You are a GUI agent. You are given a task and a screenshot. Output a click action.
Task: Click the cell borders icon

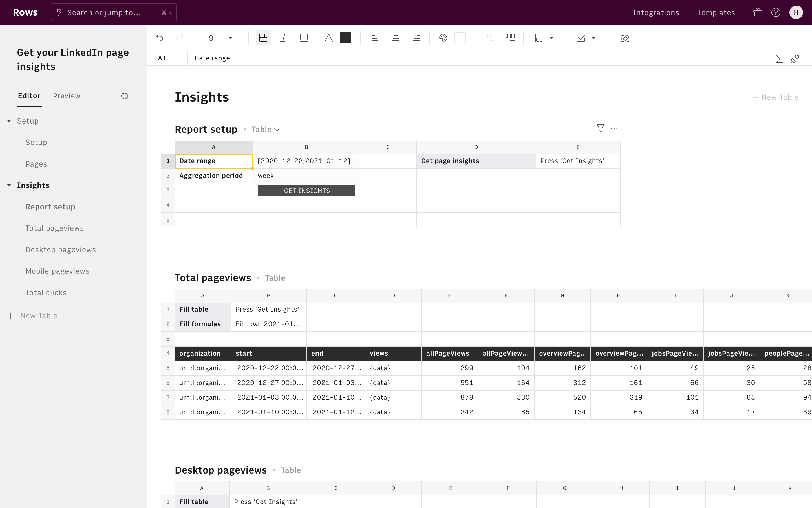click(539, 38)
